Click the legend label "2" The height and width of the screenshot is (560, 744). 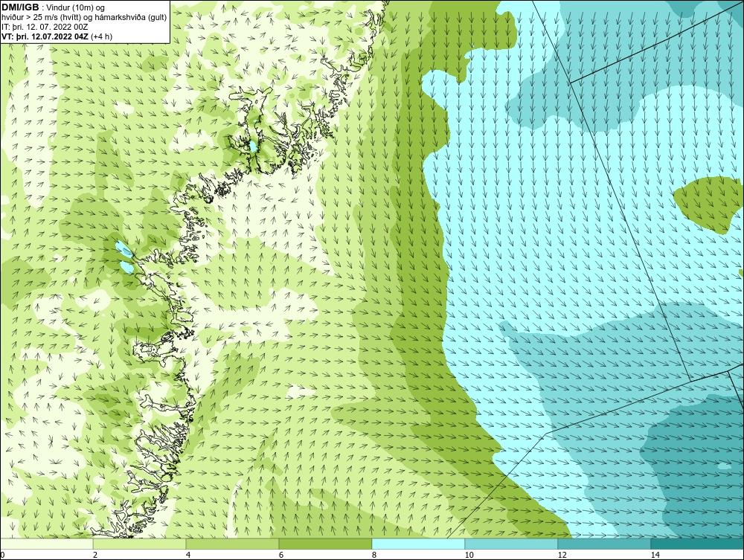[95, 555]
